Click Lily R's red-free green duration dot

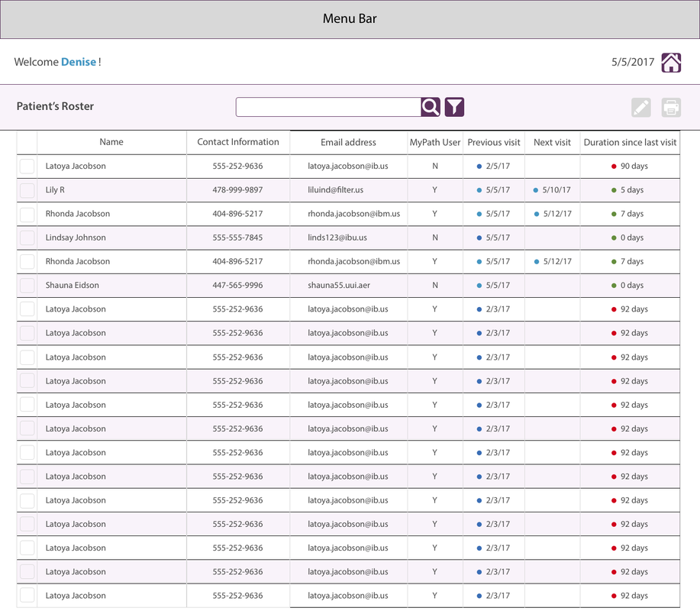point(614,190)
